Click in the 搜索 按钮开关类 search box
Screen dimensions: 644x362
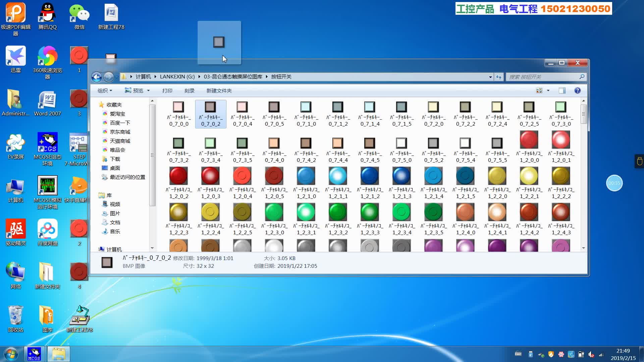coord(542,77)
